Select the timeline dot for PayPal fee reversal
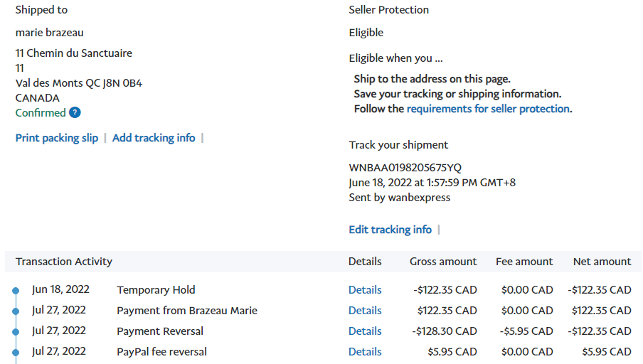 pyautogui.click(x=16, y=353)
